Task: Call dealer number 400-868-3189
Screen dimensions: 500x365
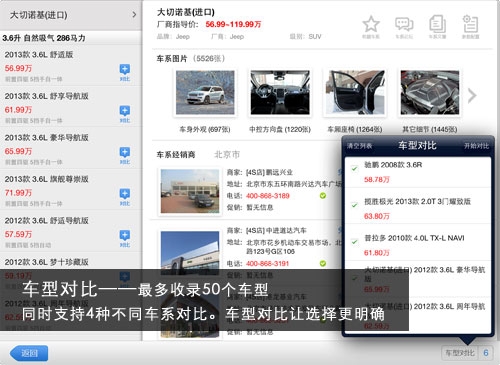Action: [x=268, y=196]
